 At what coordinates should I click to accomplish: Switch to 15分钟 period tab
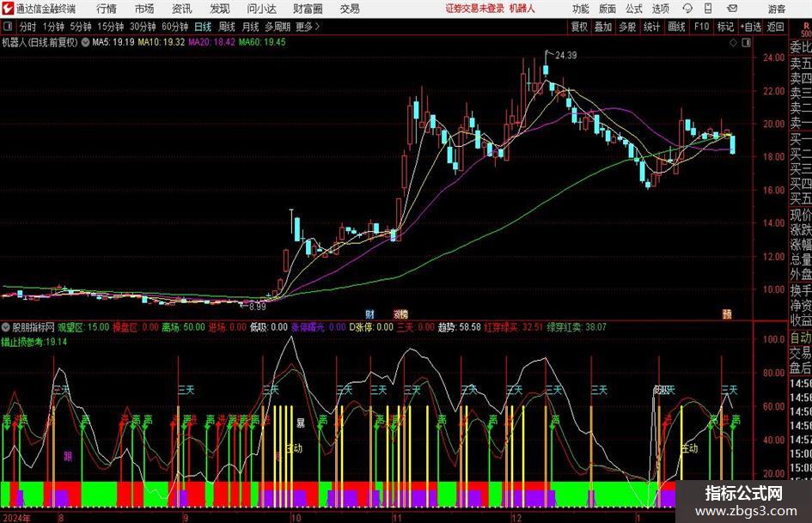110,27
